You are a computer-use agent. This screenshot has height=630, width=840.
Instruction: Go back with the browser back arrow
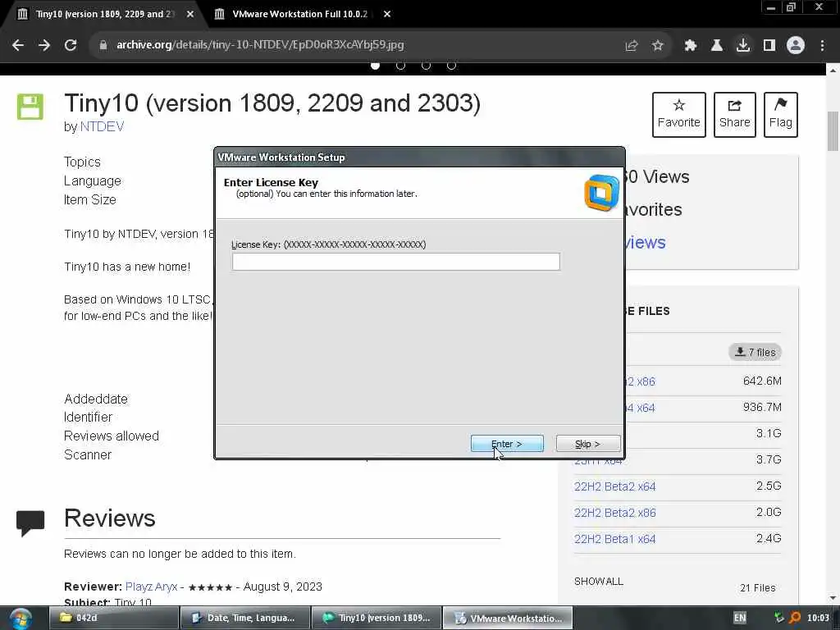click(x=18, y=46)
